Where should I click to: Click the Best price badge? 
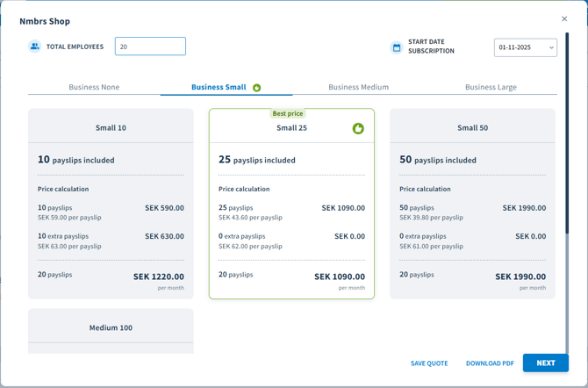pos(289,114)
